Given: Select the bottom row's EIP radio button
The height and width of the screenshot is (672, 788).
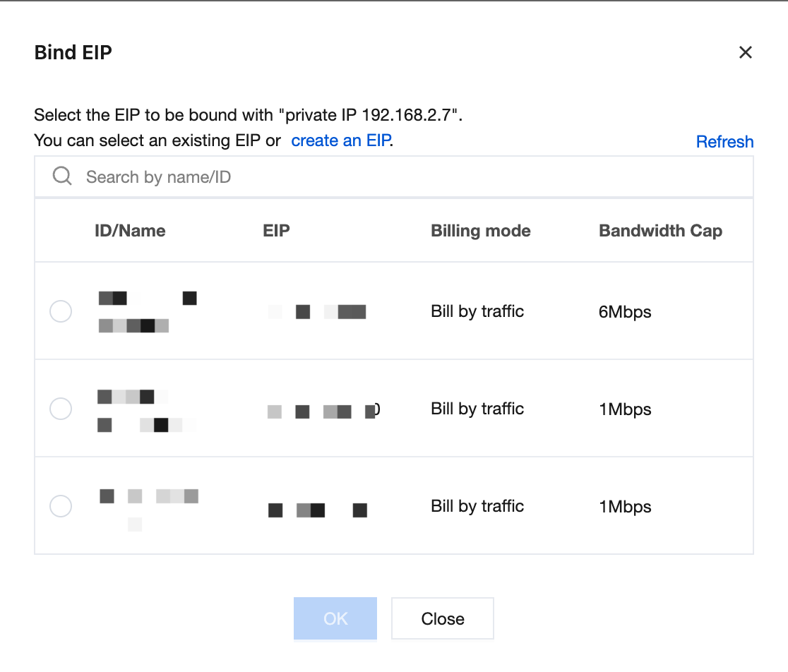Looking at the screenshot, I should [x=61, y=506].
